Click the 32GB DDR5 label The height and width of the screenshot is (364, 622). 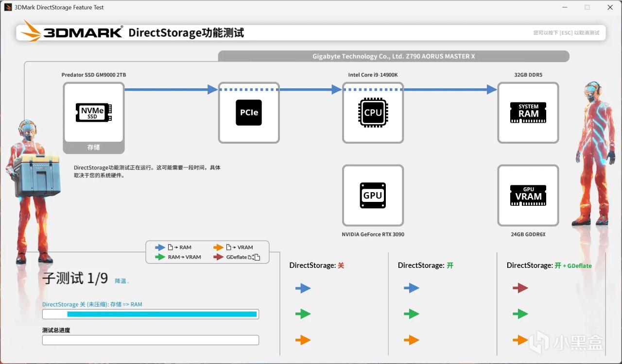[x=528, y=75]
